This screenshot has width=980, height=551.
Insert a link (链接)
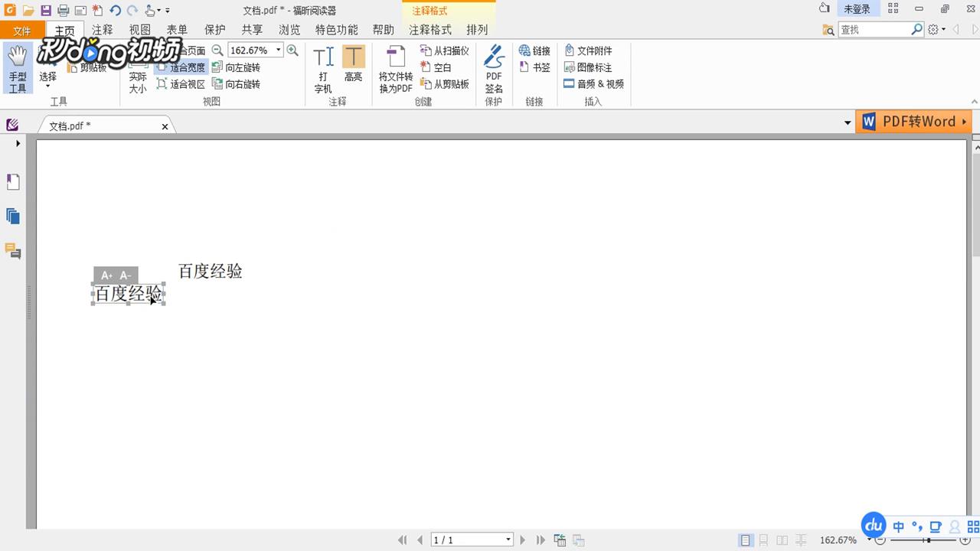click(x=534, y=51)
